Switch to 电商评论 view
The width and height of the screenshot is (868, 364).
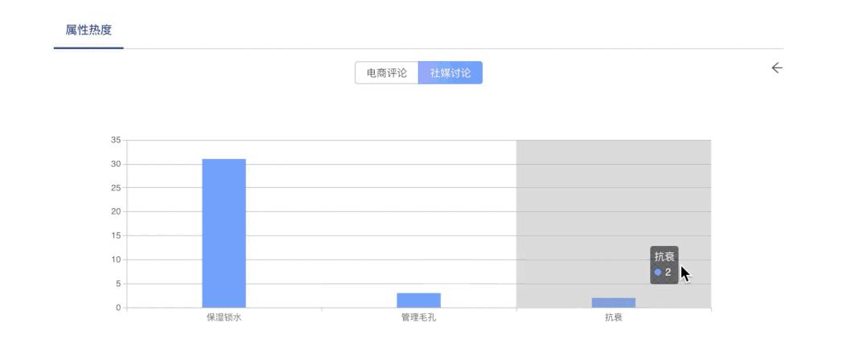coord(386,73)
